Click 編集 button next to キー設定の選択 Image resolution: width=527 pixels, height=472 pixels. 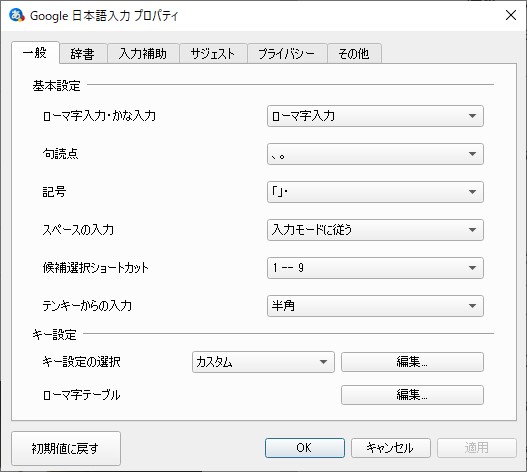point(412,362)
